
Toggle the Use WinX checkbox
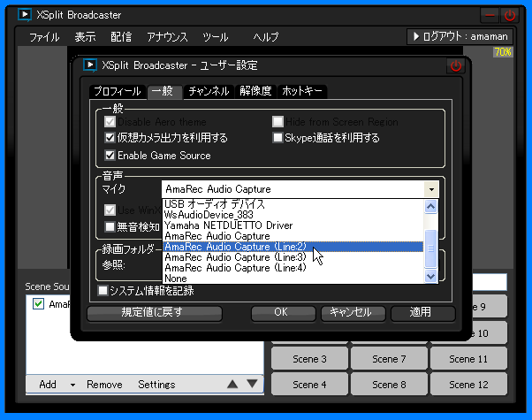tap(110, 210)
